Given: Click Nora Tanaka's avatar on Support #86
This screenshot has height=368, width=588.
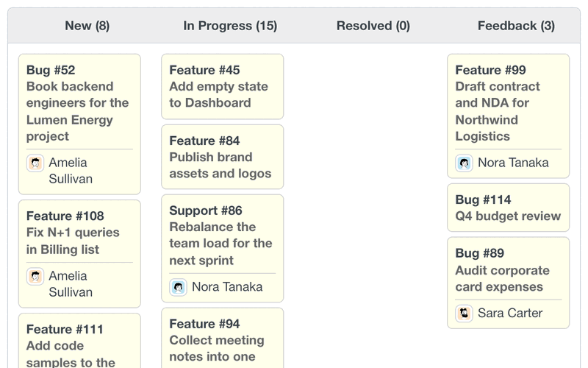Looking at the screenshot, I should [178, 287].
